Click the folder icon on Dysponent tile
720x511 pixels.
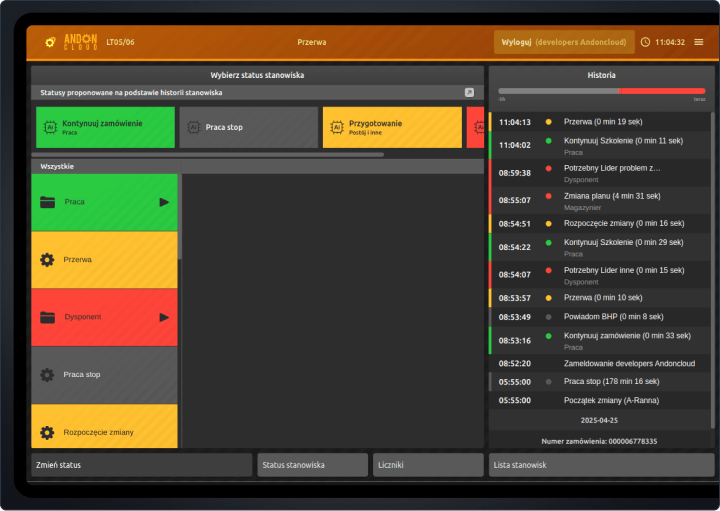click(47, 317)
